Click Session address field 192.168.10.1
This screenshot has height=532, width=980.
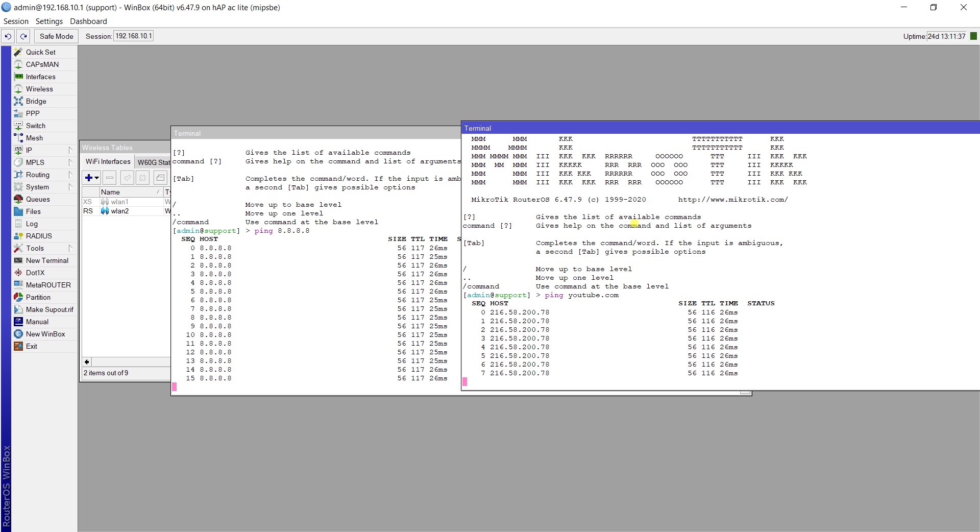pyautogui.click(x=133, y=36)
